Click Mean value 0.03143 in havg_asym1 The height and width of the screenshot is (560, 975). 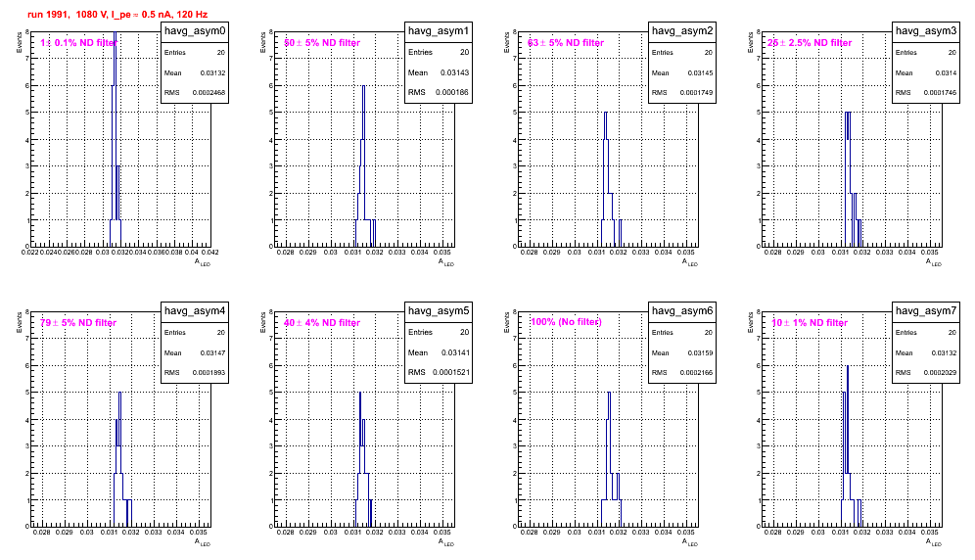(x=454, y=72)
